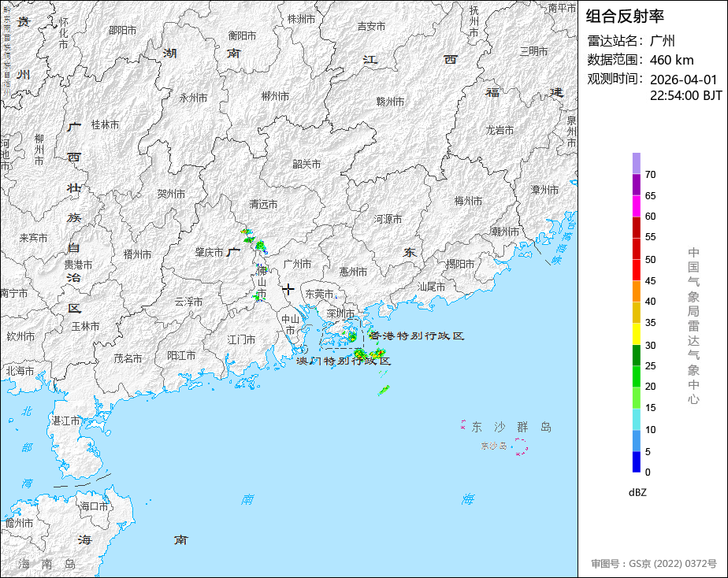This screenshot has height=578, width=728.
Task: Click the 龙岩市 city label
Action: click(500, 130)
